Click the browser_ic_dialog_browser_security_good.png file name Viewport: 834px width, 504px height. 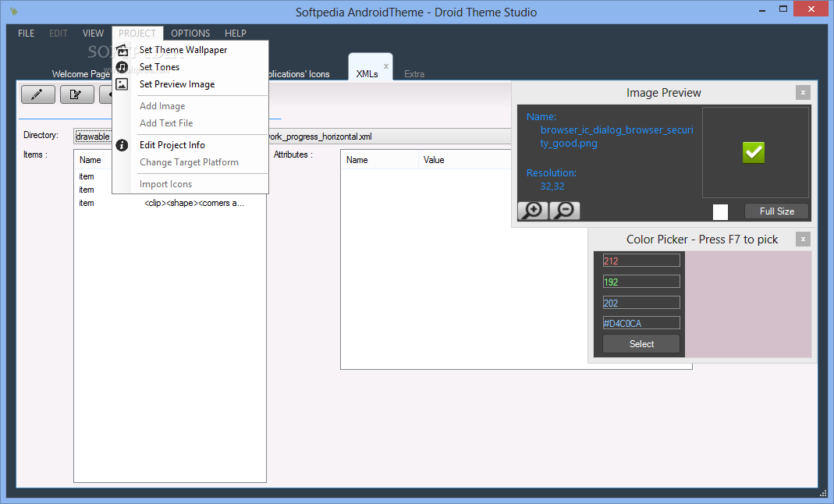point(616,137)
